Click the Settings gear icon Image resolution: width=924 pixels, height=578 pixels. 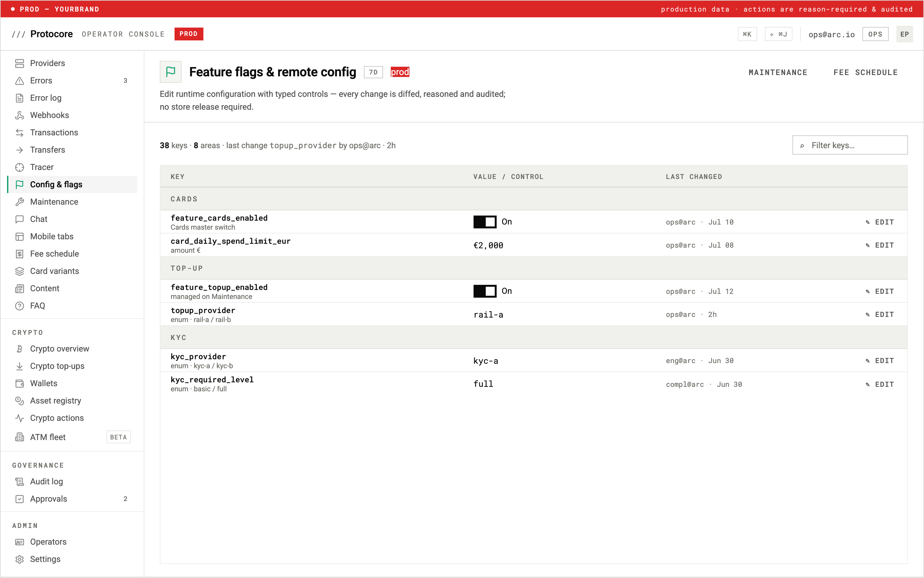pyautogui.click(x=20, y=559)
